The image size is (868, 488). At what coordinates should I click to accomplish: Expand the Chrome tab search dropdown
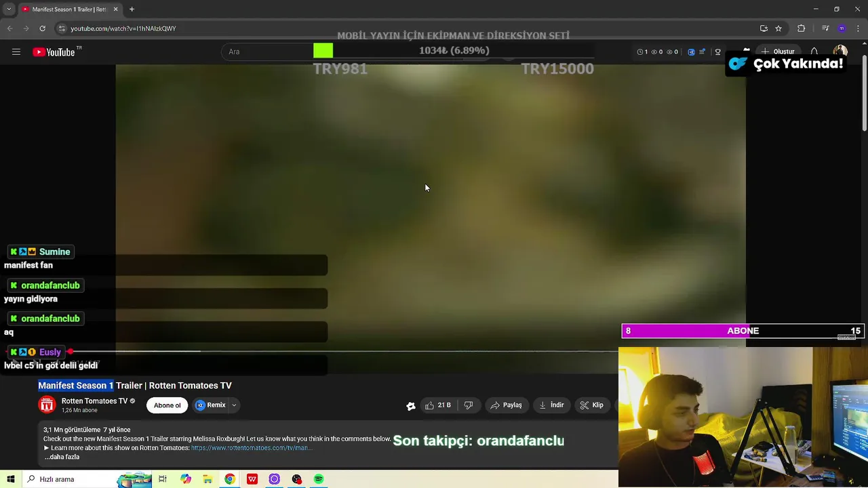8,9
